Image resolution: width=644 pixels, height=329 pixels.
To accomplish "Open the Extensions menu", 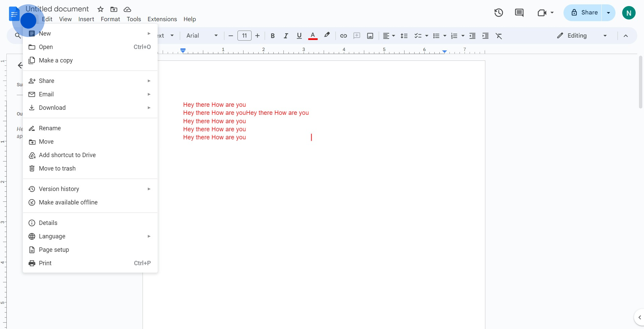I will [x=162, y=19].
